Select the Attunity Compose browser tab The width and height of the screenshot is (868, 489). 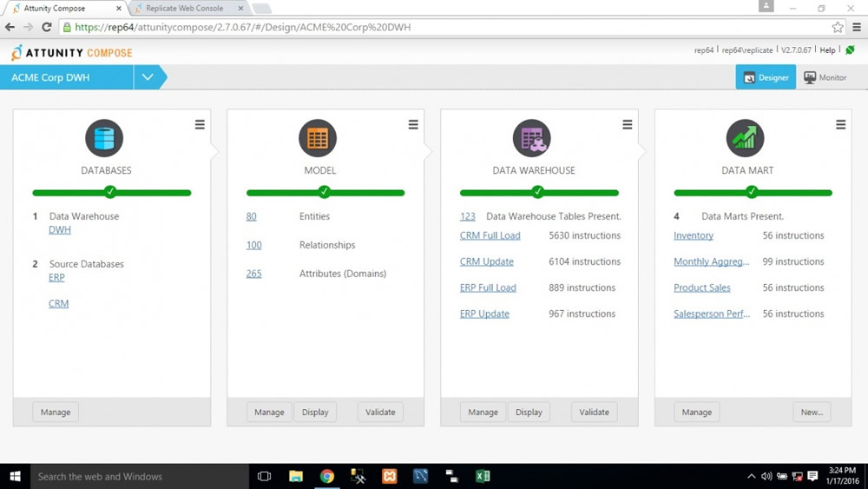54,9
